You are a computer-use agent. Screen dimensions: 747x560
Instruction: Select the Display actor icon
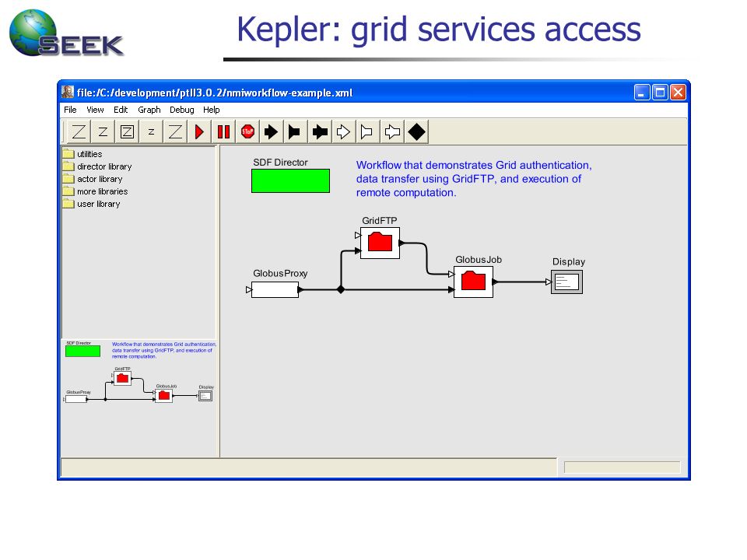coord(567,282)
